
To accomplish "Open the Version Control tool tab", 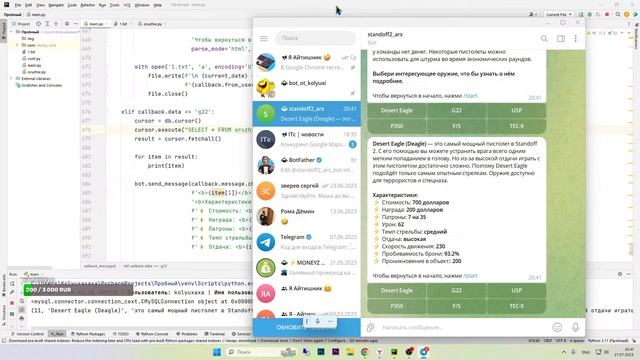I will point(28,334).
